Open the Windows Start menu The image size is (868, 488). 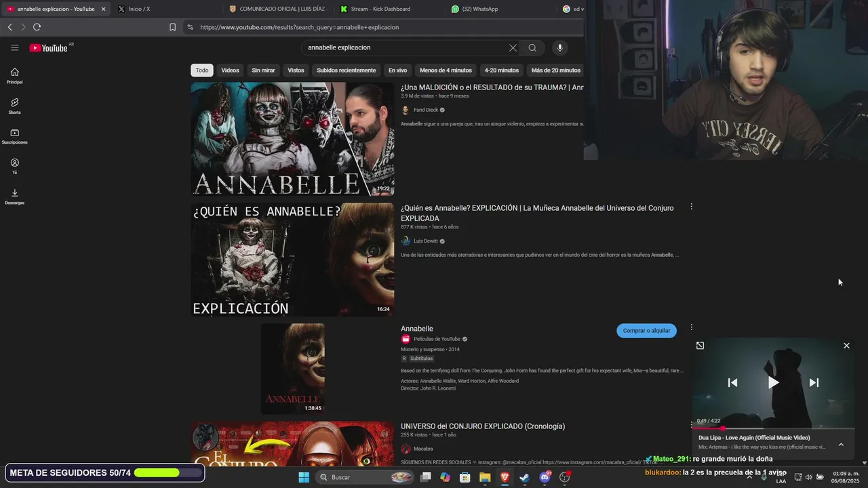click(304, 477)
